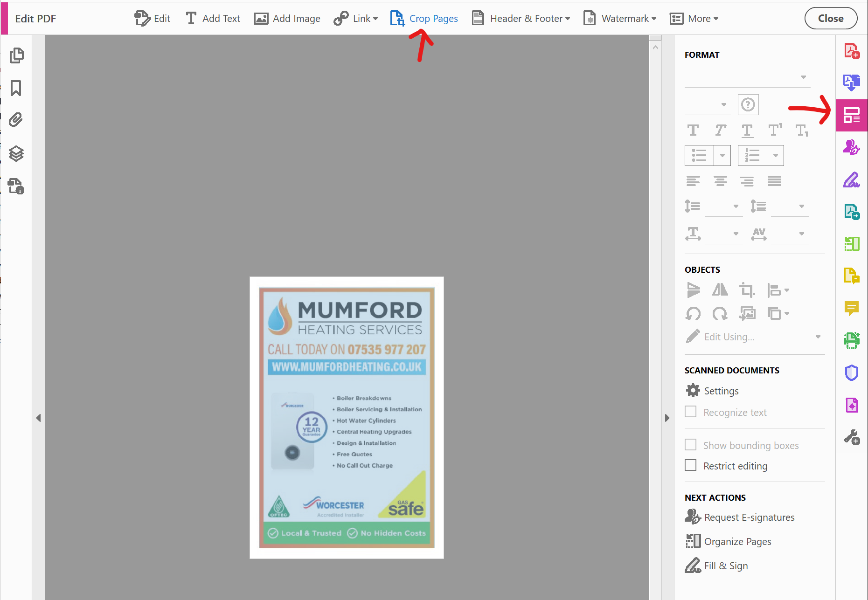Open the Watermark menu
The height and width of the screenshot is (600, 868).
tap(620, 19)
